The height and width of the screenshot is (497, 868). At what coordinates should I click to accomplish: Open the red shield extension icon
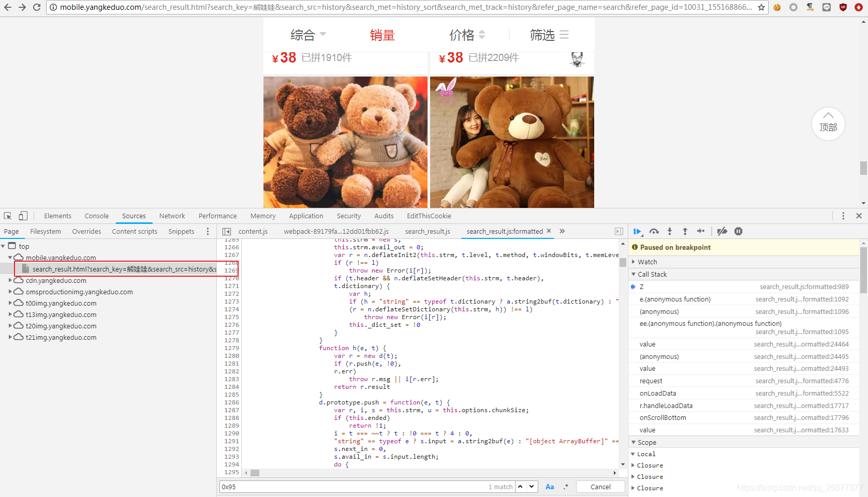coord(843,7)
